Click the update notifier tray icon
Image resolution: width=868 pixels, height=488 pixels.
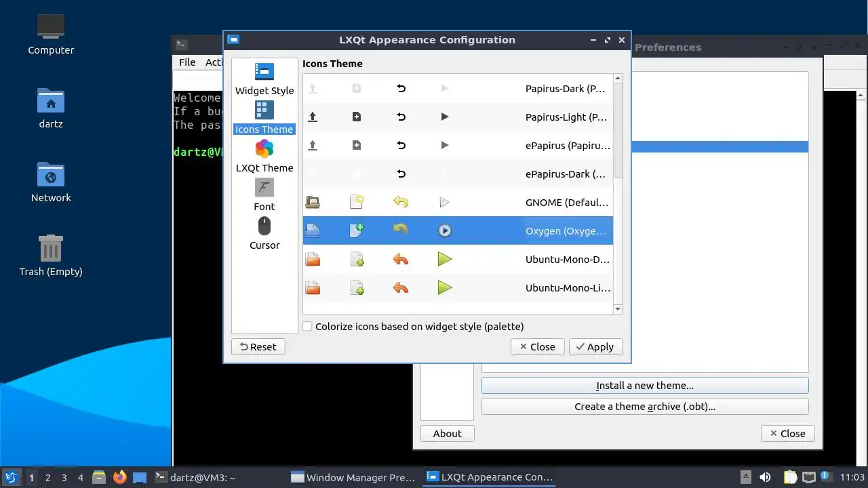(826, 477)
